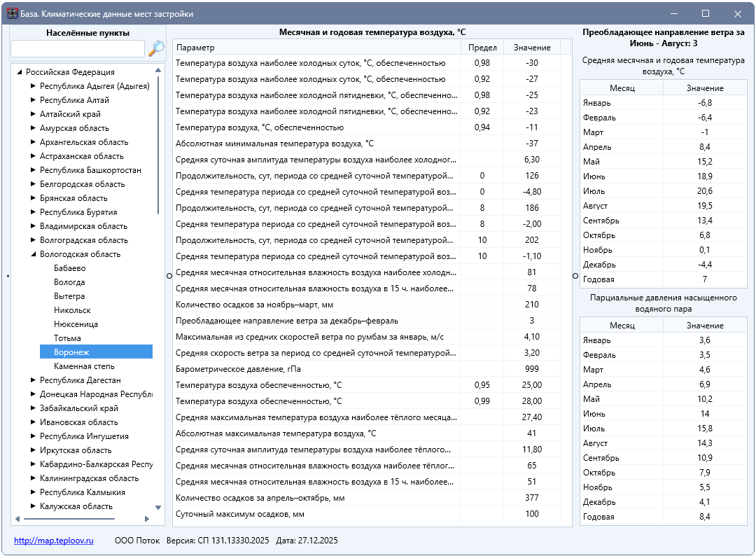Collapse the Российская Федерация root node

click(x=20, y=72)
